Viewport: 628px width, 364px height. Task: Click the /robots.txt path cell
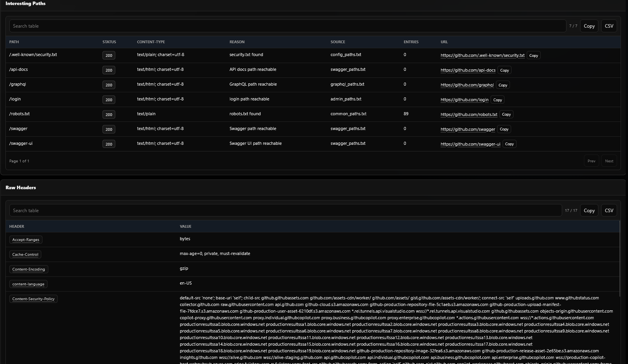(19, 114)
